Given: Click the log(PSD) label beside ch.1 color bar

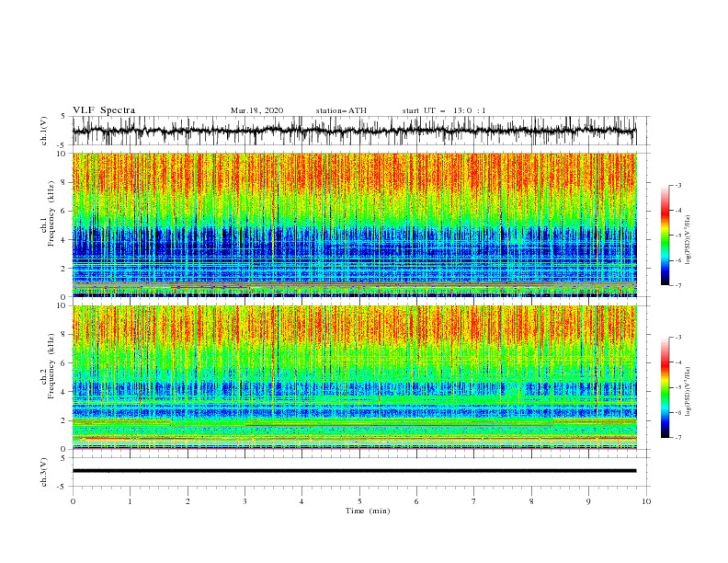Looking at the screenshot, I should tap(688, 240).
